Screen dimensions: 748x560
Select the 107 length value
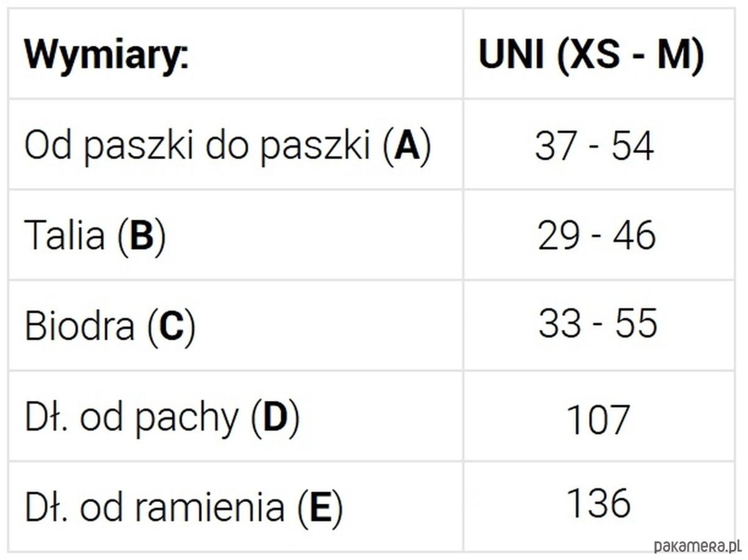coord(598,419)
